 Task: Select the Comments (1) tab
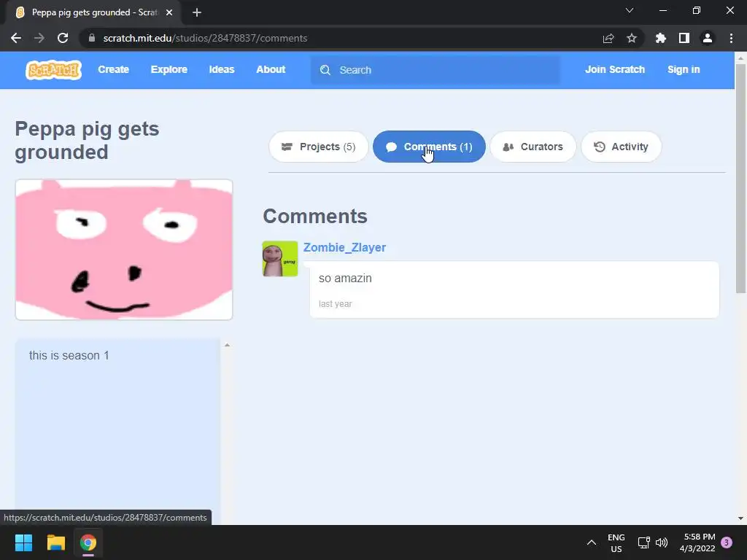pyautogui.click(x=429, y=147)
